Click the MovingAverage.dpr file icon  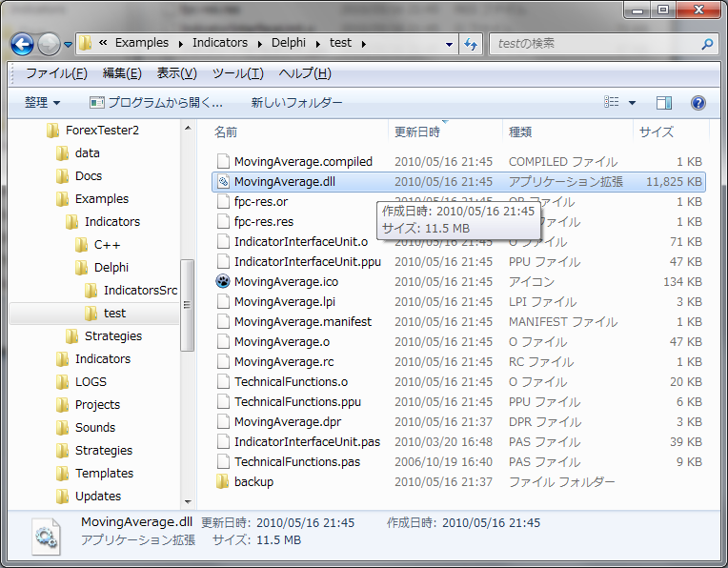pos(223,421)
